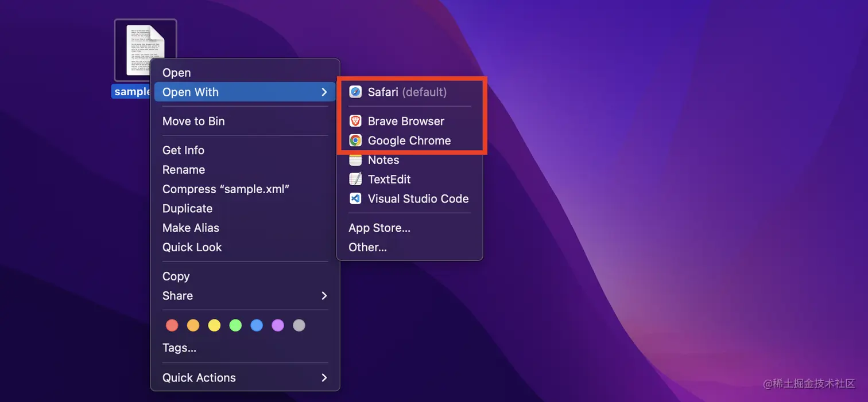Click the Visual Studio Code icon
The image size is (868, 402).
pos(355,199)
